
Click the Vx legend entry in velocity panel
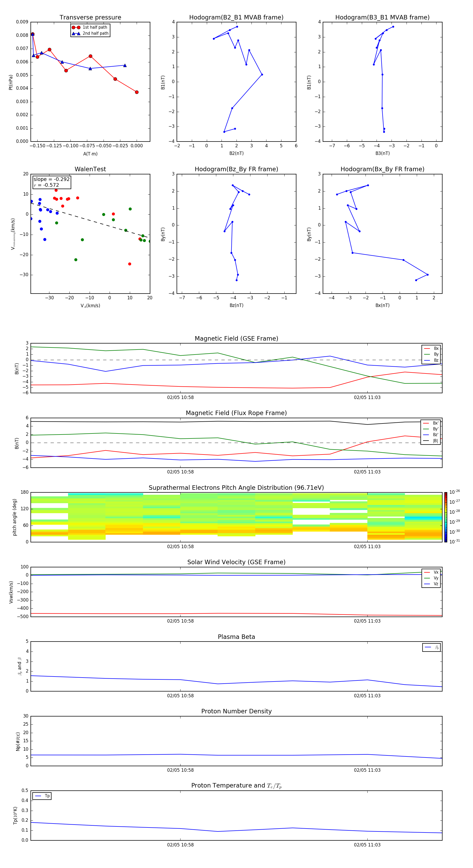[x=431, y=572]
